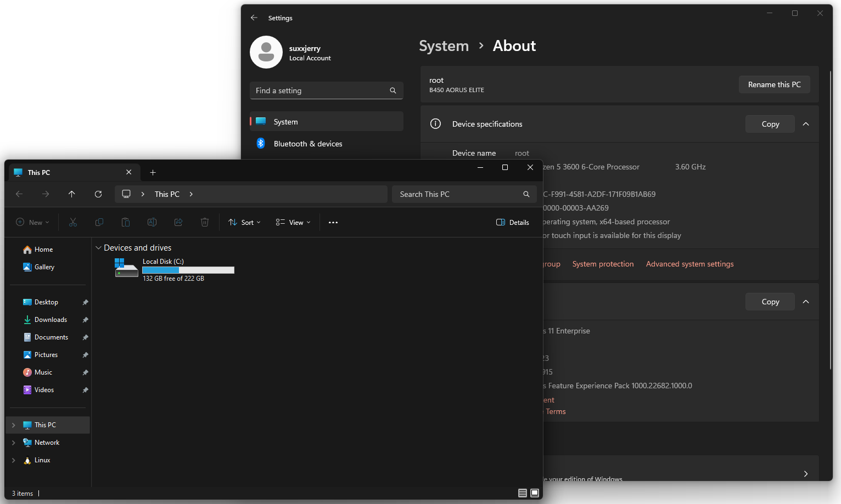Click the Delete trash icon in File Explorer
The image size is (841, 504).
point(205,222)
